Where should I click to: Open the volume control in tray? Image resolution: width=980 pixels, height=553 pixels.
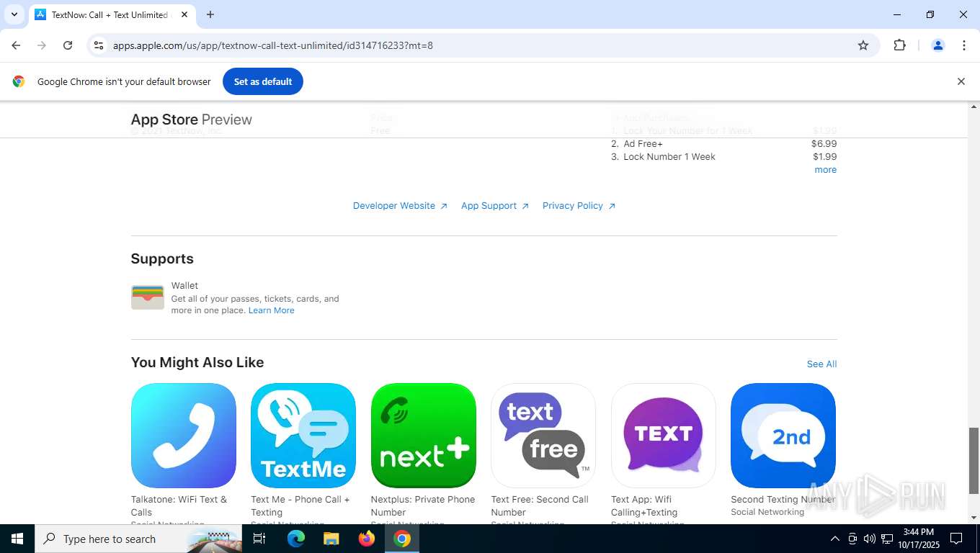pyautogui.click(x=870, y=539)
